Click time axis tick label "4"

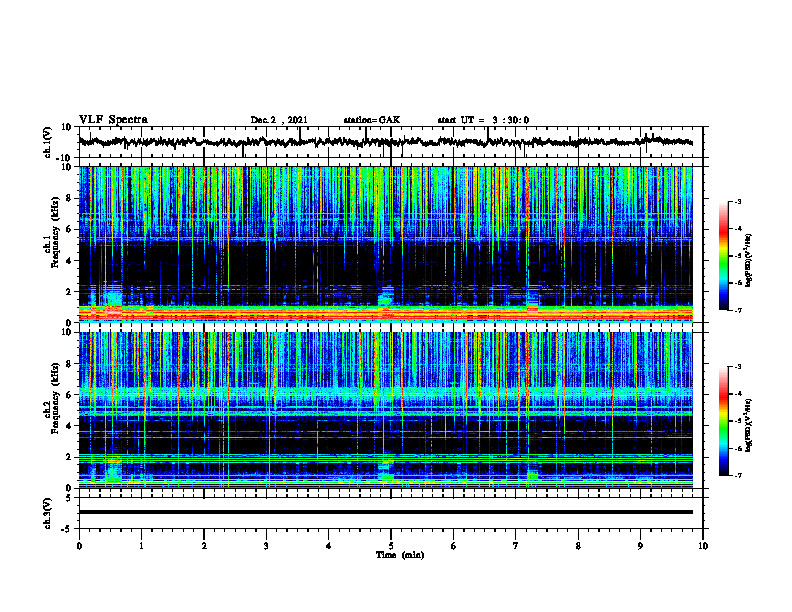coord(329,546)
